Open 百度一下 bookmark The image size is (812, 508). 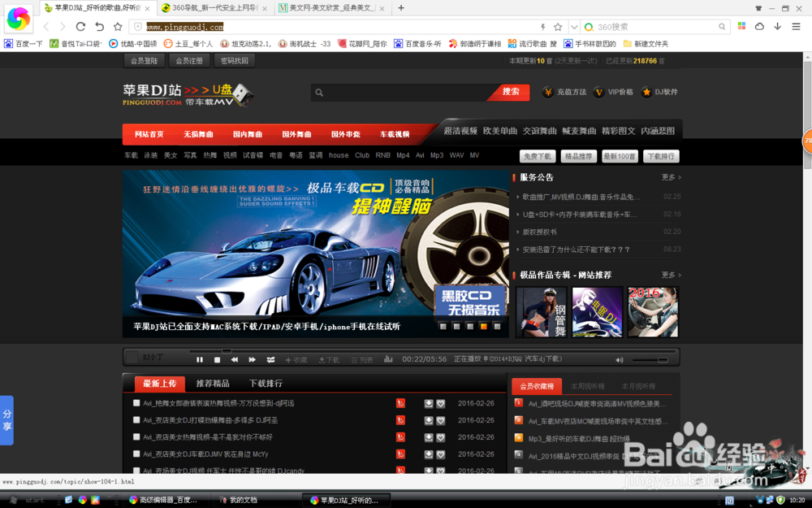[x=24, y=44]
